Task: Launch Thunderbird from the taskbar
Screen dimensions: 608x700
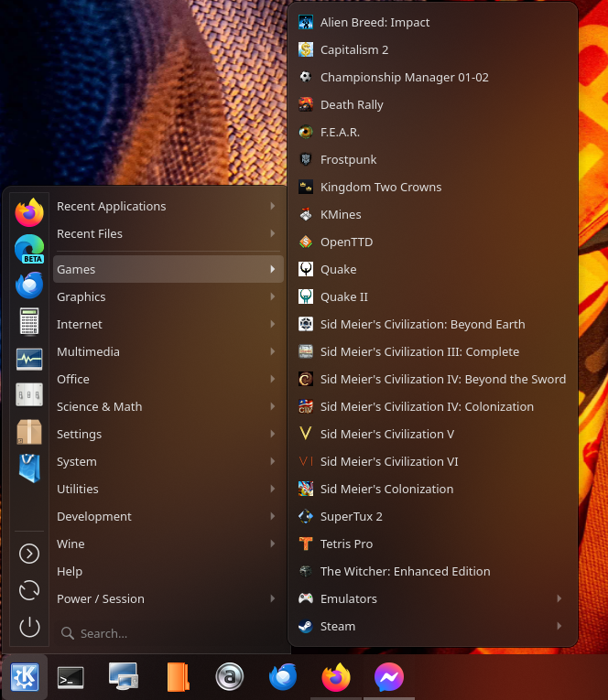Action: point(283,677)
